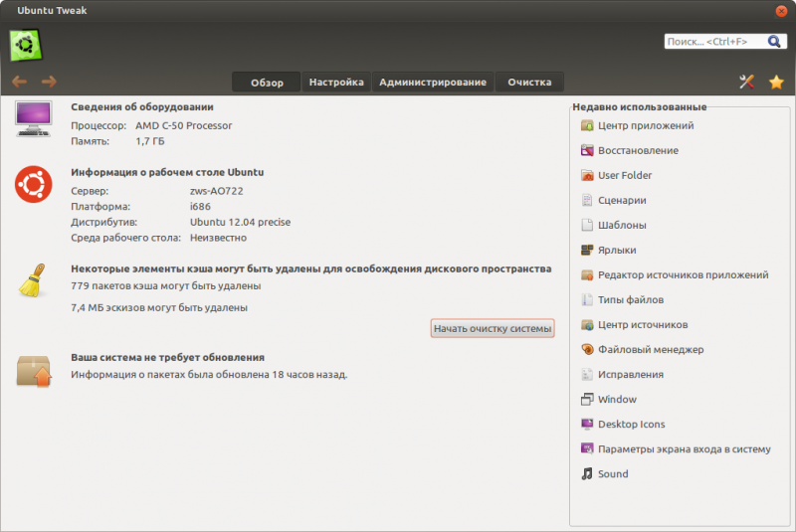The image size is (796, 532).
Task: Click the star favorites icon
Action: pyautogui.click(x=776, y=82)
